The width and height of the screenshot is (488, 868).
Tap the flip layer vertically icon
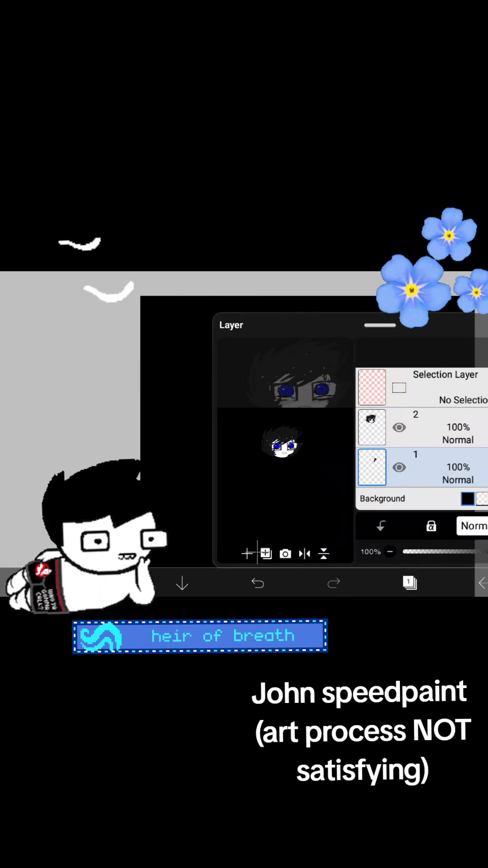pos(324,553)
